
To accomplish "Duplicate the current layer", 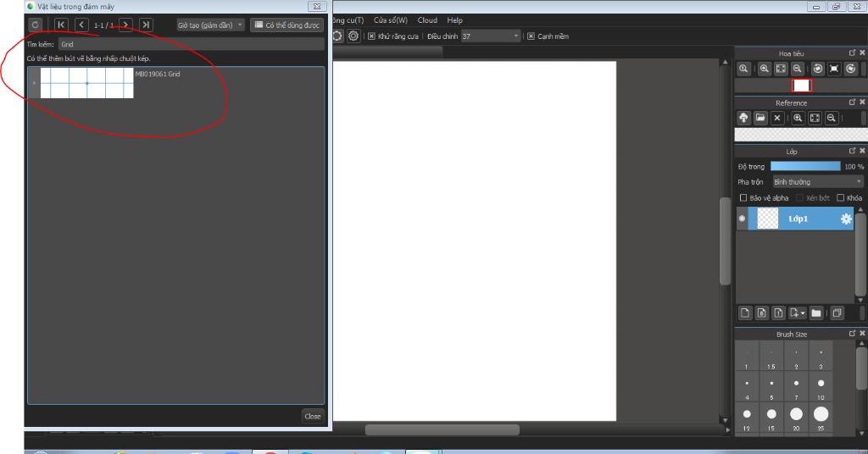I will (x=837, y=313).
